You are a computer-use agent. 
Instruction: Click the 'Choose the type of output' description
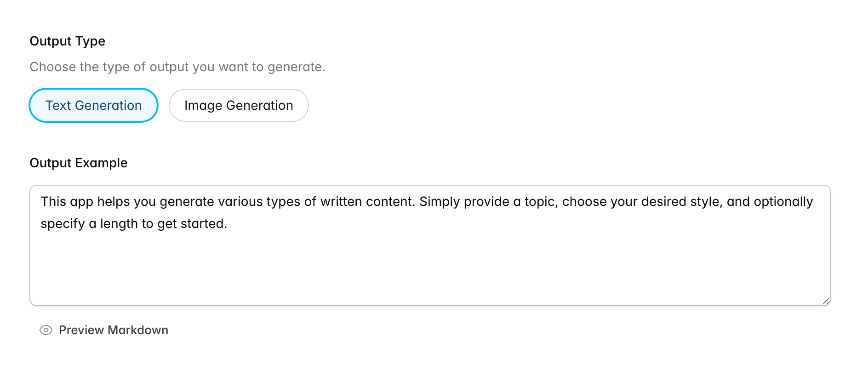177,67
